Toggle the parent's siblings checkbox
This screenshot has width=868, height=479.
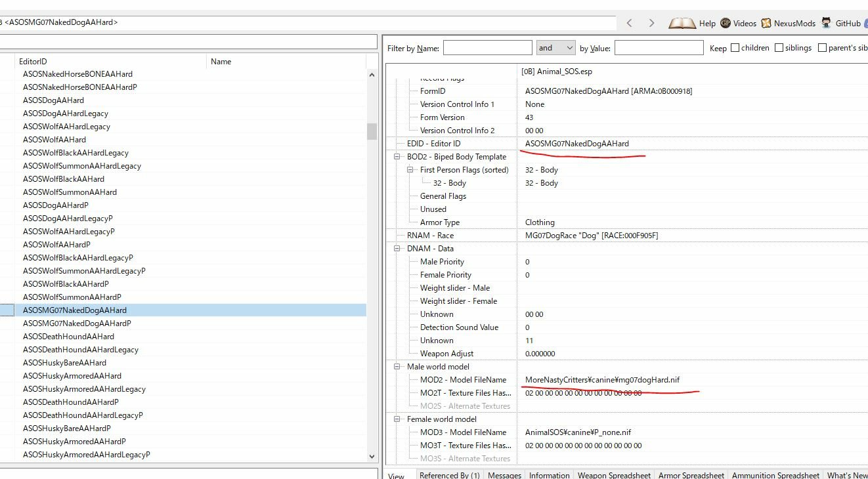click(x=822, y=48)
